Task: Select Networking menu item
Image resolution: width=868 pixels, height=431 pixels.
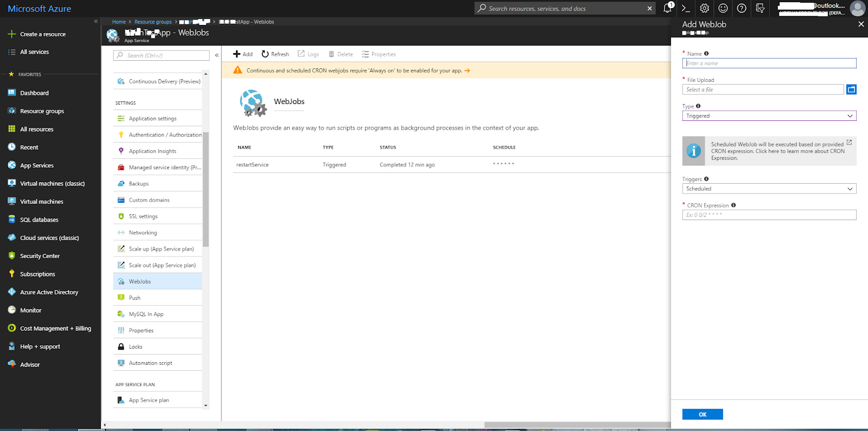Action: coord(157,233)
